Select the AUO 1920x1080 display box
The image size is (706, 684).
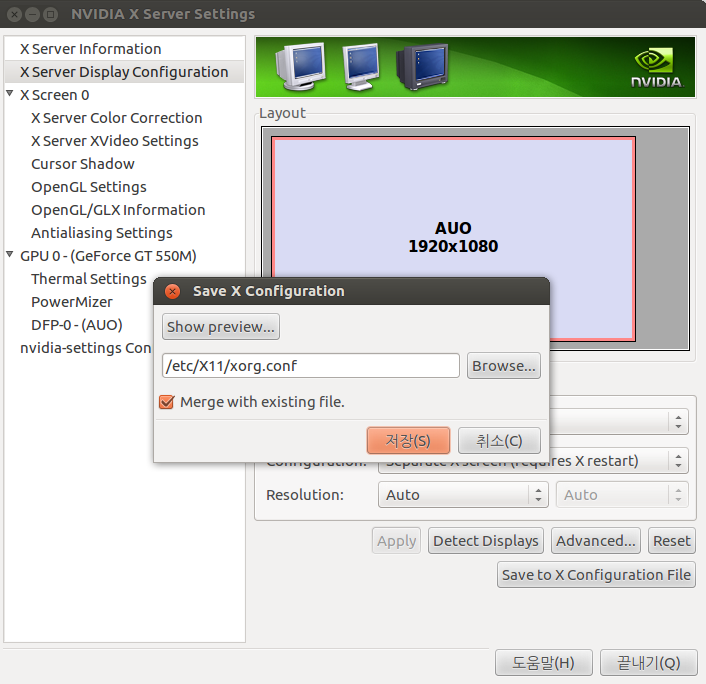coord(453,237)
